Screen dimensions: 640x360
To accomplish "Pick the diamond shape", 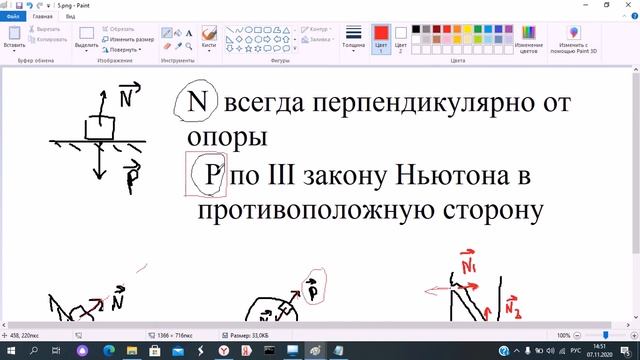I will [x=239, y=40].
